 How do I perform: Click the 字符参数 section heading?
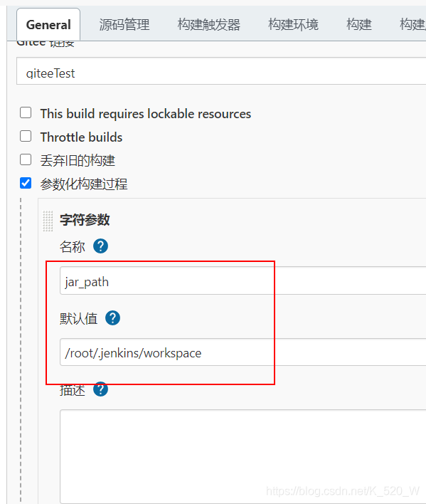point(85,220)
